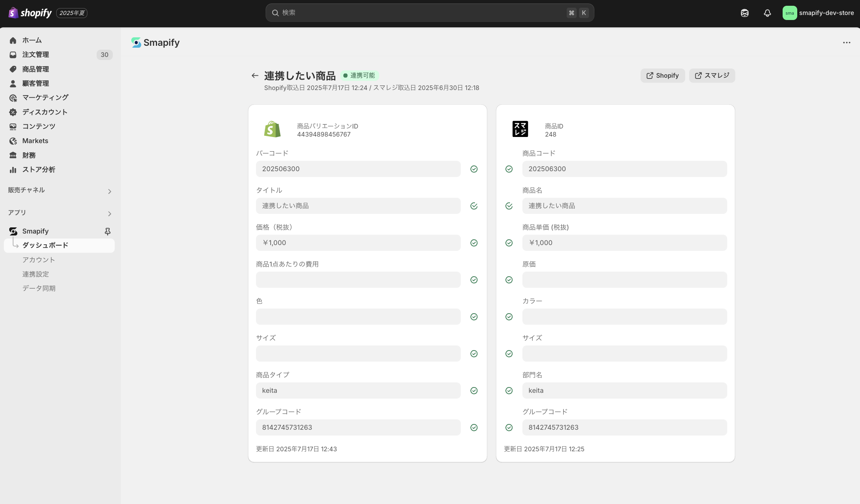860x504 pixels.
Task: Click the 部門名 field showing keita
Action: tap(624, 391)
